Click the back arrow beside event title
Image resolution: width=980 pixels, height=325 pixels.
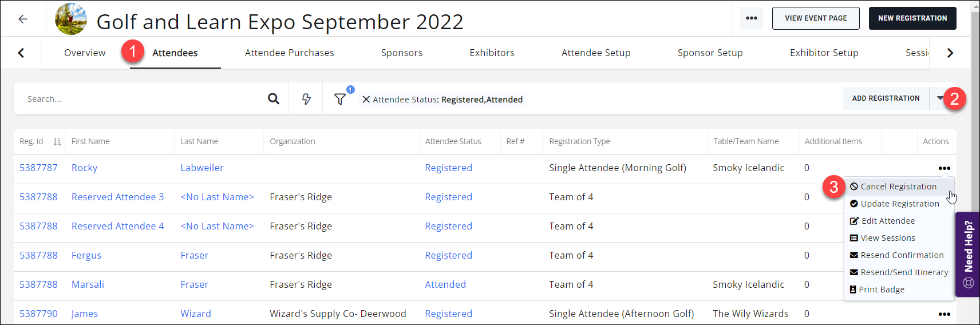pyautogui.click(x=23, y=19)
